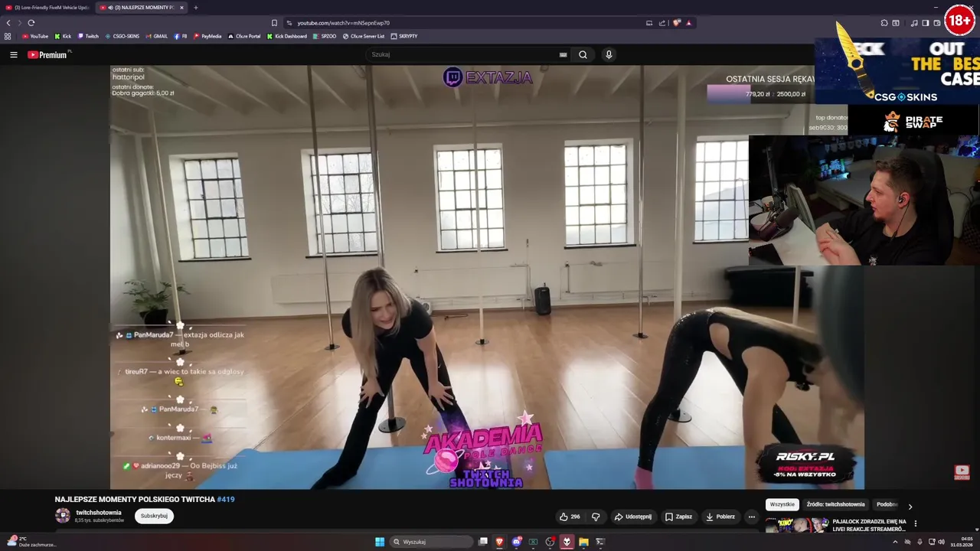The image size is (980, 551).
Task: Share the video via Udostępnij
Action: pos(632,517)
